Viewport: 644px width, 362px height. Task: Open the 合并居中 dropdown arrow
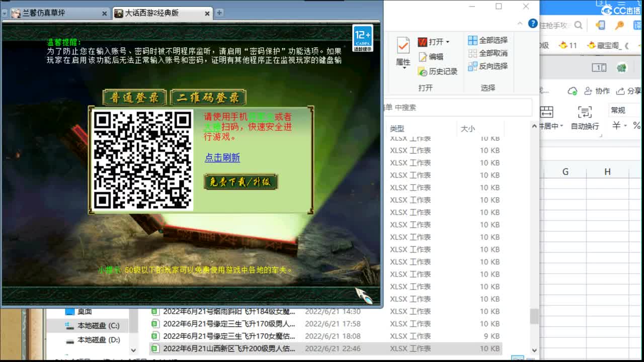tap(561, 126)
